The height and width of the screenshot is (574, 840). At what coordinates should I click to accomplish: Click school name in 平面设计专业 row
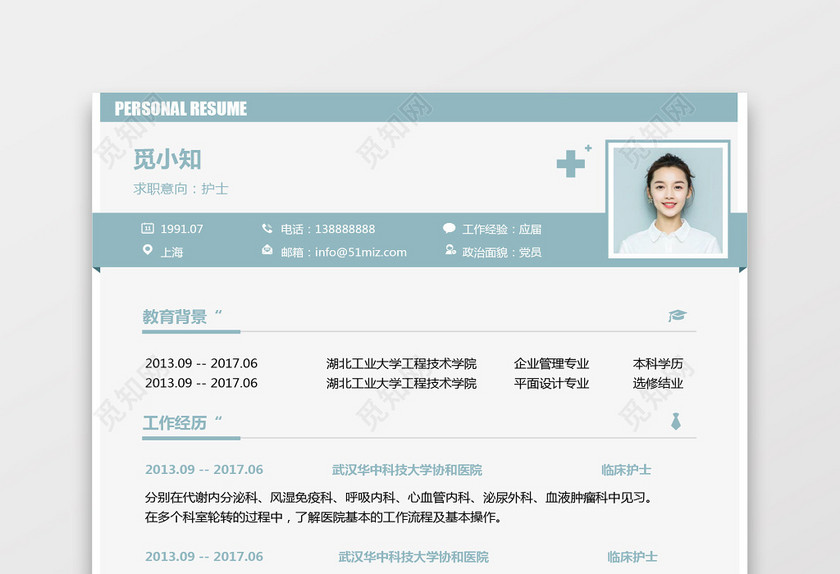(401, 383)
